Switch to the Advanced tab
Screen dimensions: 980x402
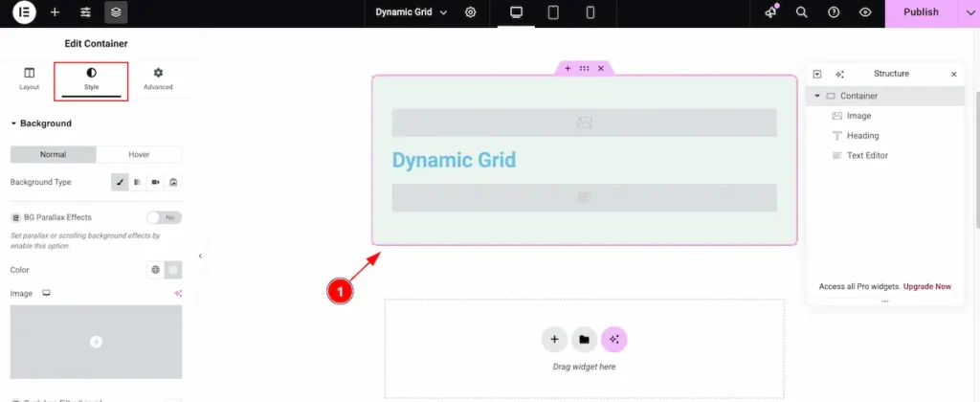tap(158, 78)
